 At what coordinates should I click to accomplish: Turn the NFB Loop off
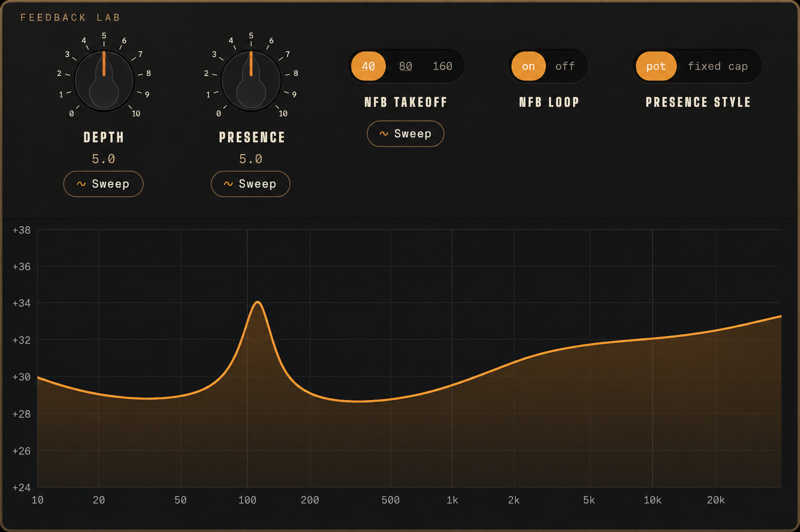[565, 66]
